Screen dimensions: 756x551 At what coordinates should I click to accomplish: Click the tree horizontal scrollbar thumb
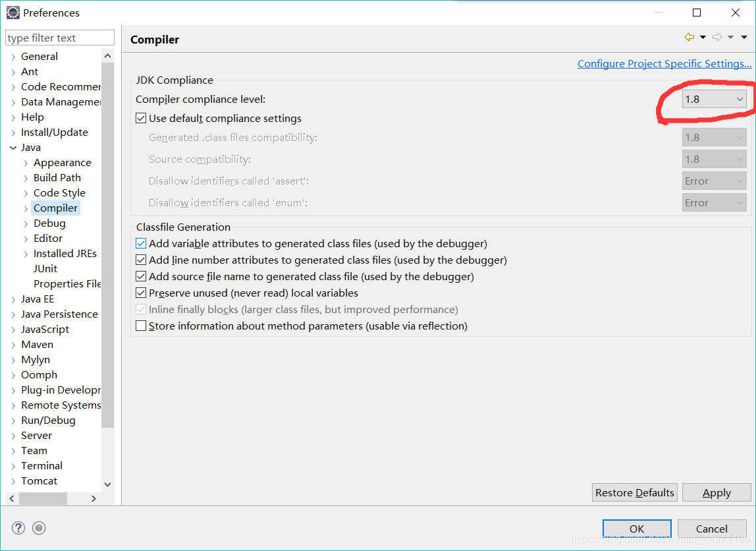(43, 498)
